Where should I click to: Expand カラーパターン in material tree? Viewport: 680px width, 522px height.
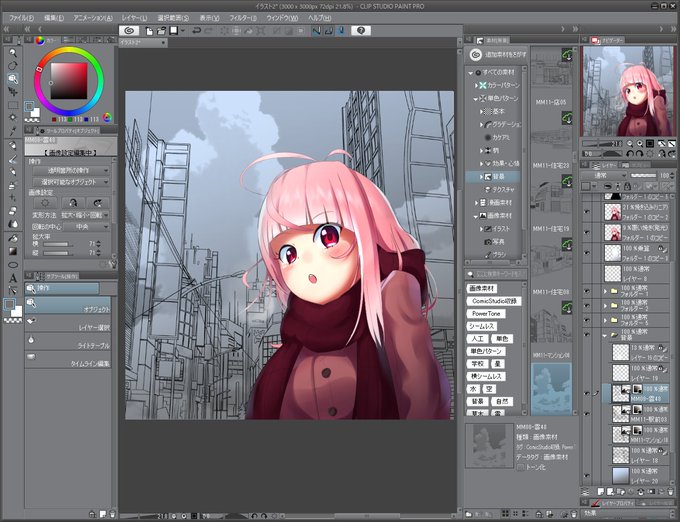[476, 85]
